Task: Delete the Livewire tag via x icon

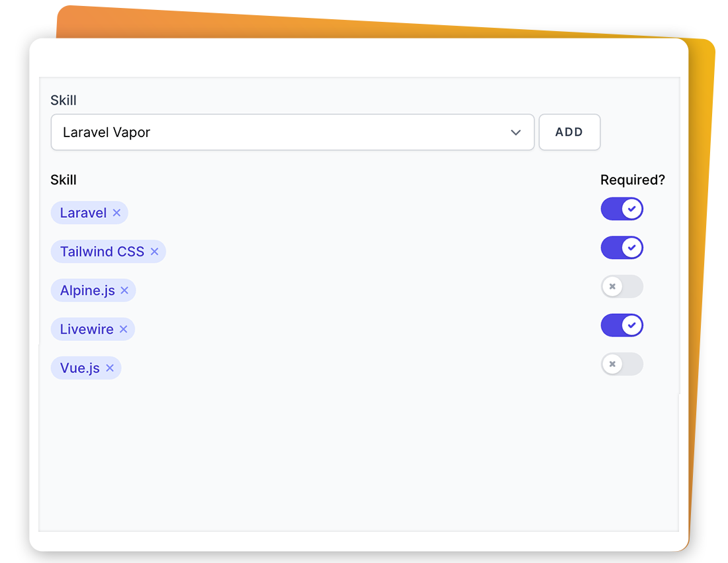Action: (x=123, y=329)
